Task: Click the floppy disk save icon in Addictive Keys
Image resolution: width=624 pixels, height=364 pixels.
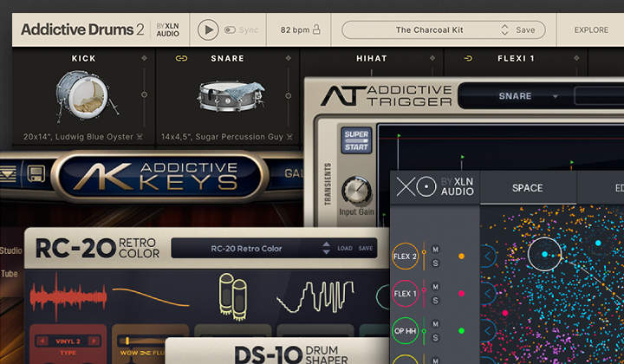Action: [x=36, y=174]
